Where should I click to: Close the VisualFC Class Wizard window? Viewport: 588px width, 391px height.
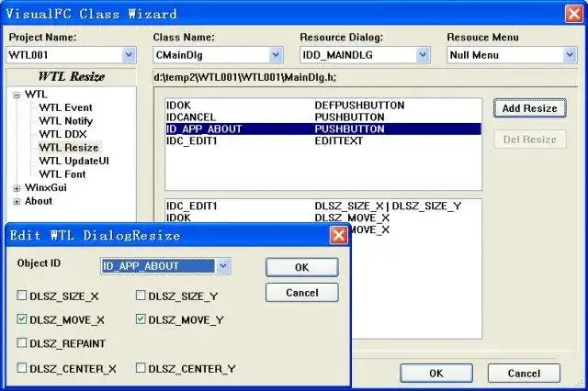pos(574,15)
